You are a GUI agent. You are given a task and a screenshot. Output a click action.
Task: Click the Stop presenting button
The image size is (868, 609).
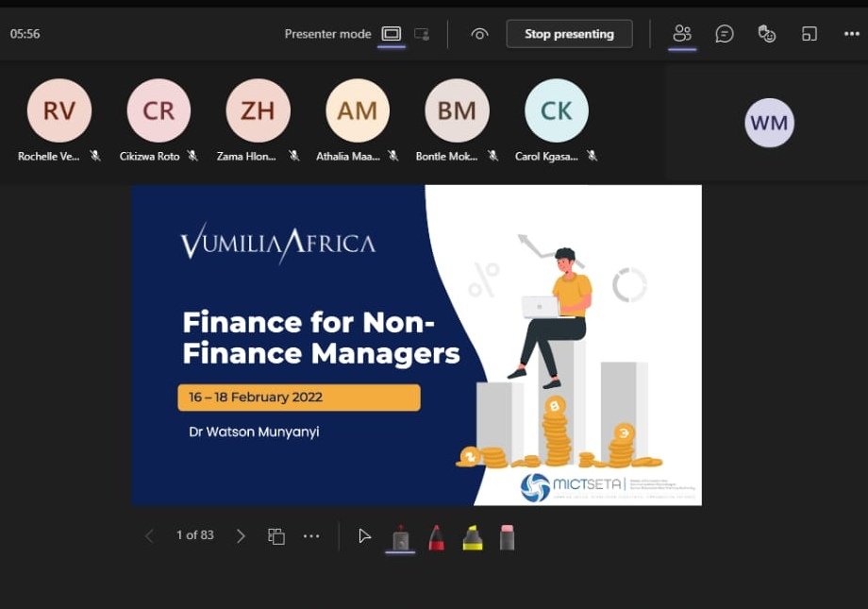pos(569,34)
